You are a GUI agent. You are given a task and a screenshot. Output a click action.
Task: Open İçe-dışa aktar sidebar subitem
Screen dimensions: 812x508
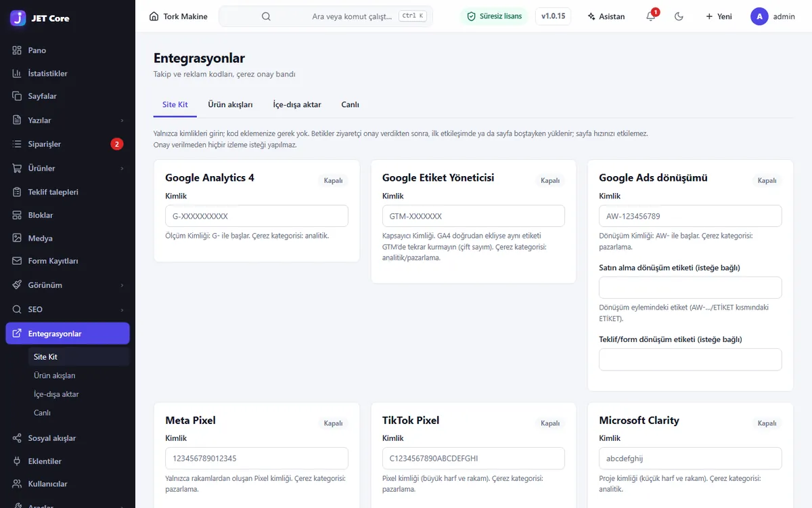(78, 394)
